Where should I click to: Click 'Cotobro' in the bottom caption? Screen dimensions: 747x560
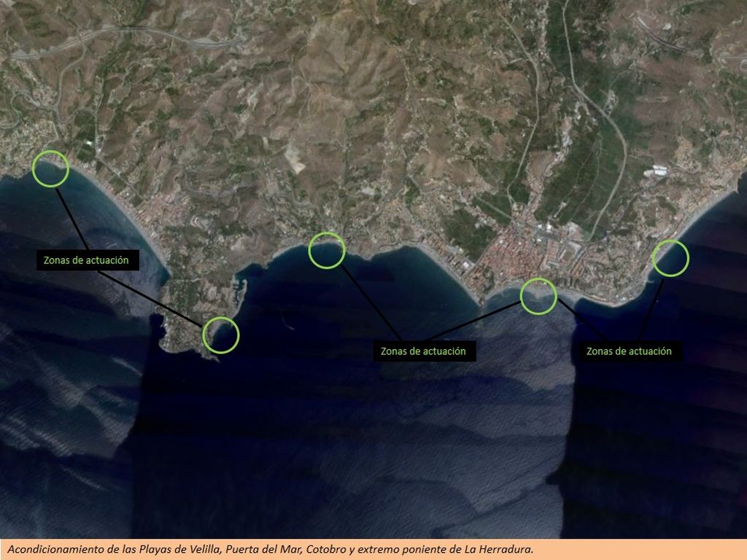[324, 549]
